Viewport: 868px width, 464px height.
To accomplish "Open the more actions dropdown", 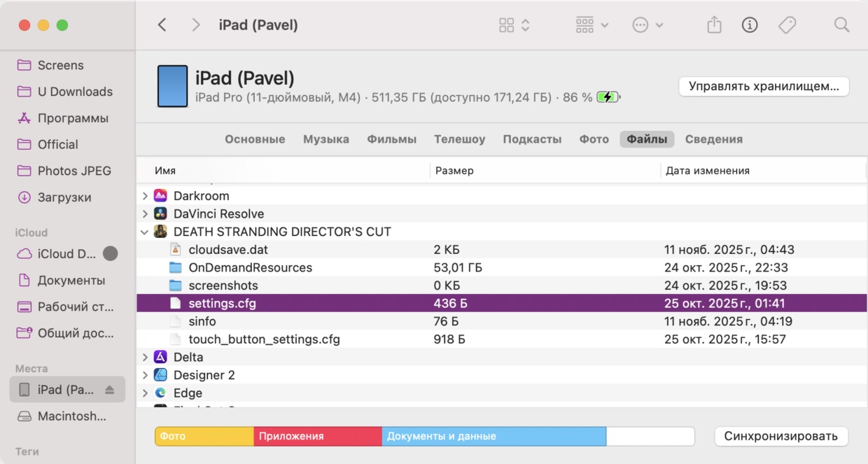I will coord(647,25).
